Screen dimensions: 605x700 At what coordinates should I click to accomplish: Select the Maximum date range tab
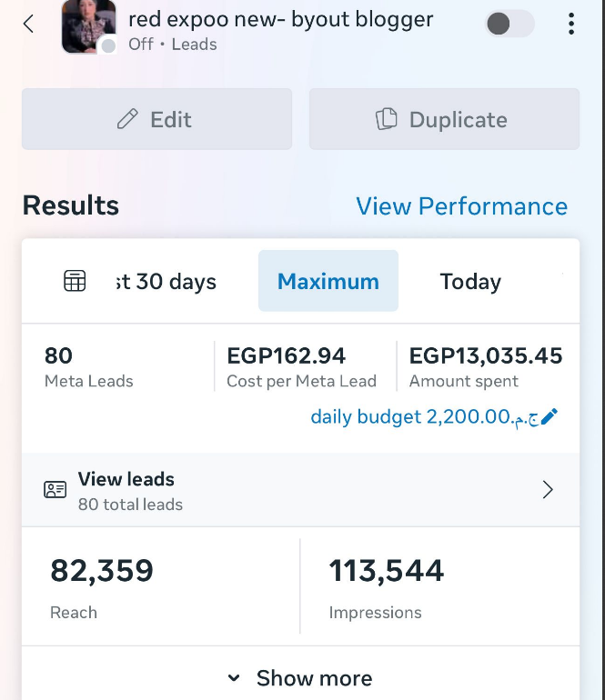click(328, 282)
